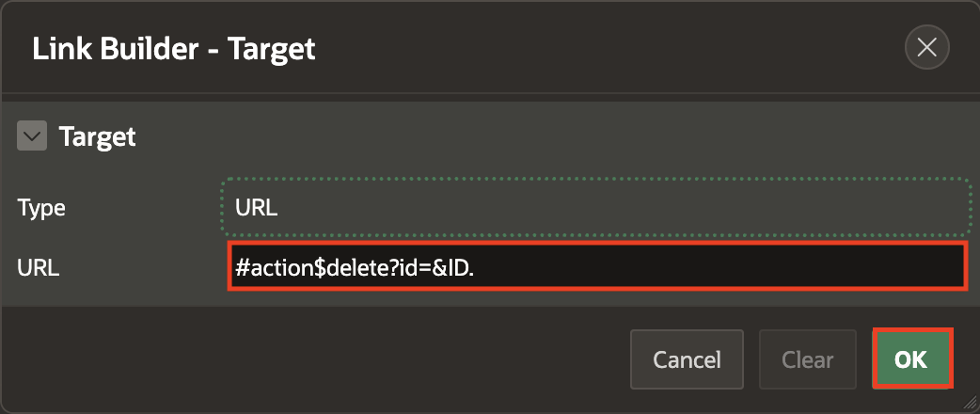Click the Target section heading
The image size is (980, 414).
[x=97, y=137]
